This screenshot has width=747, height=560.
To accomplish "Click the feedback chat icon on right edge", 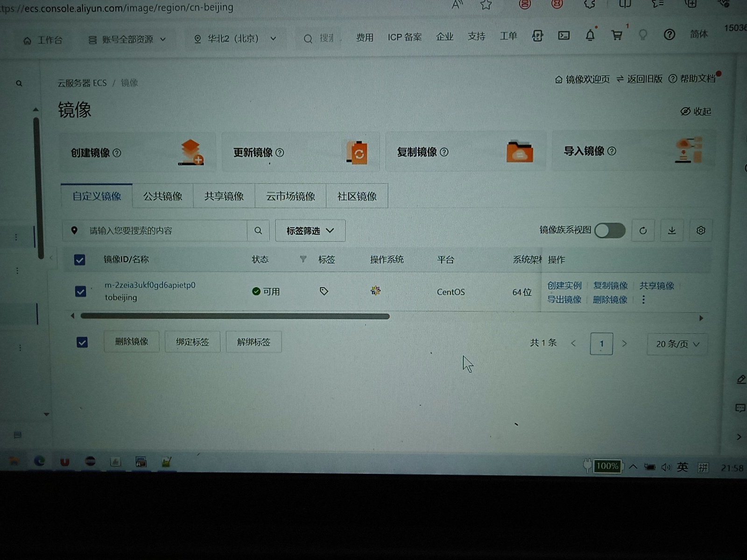I will click(x=740, y=408).
